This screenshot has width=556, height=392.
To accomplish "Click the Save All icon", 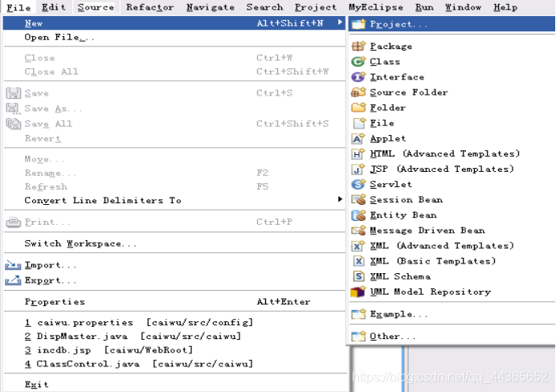I will coord(14,124).
